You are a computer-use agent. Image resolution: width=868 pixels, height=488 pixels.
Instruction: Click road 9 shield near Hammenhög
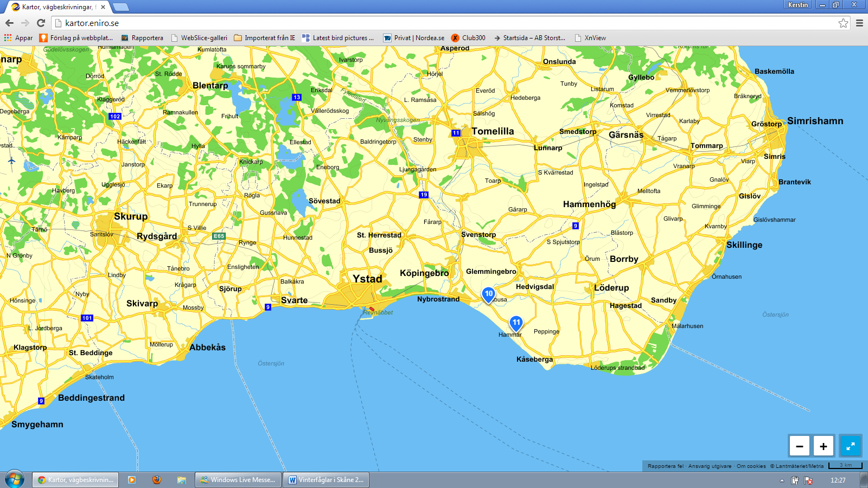(x=576, y=226)
